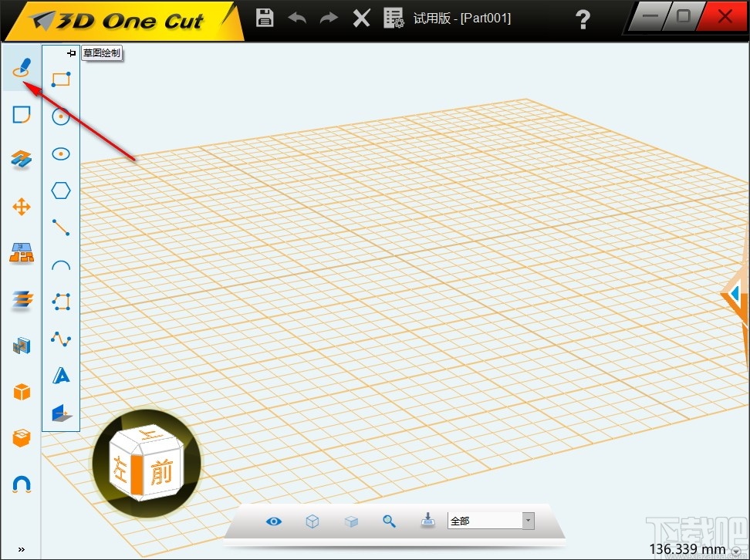This screenshot has width=750, height=560.
Task: Select the move transform tool
Action: pos(21,207)
